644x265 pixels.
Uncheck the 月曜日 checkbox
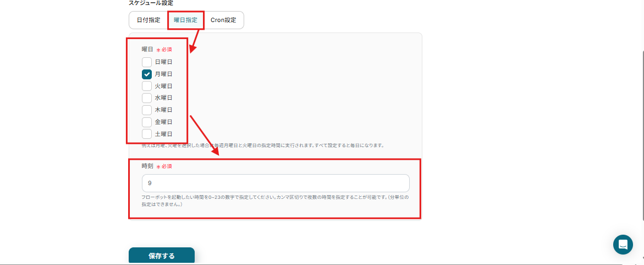(x=147, y=74)
